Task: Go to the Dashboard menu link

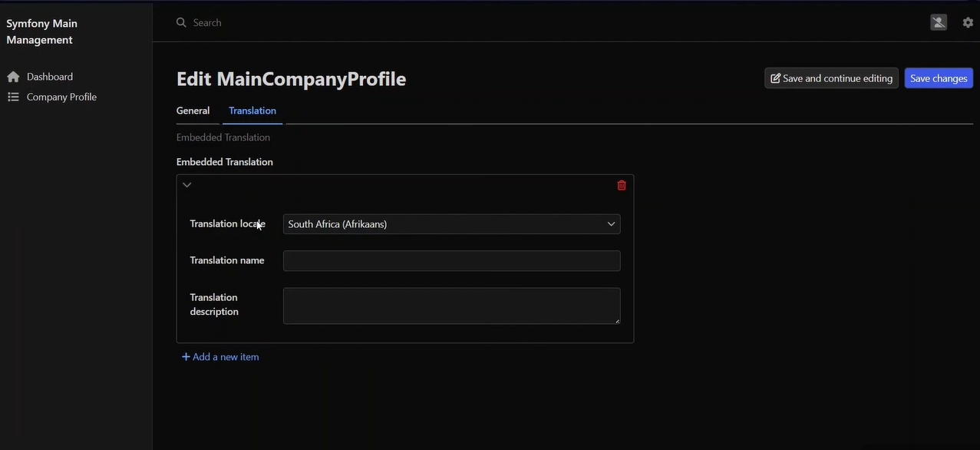Action: click(50, 77)
